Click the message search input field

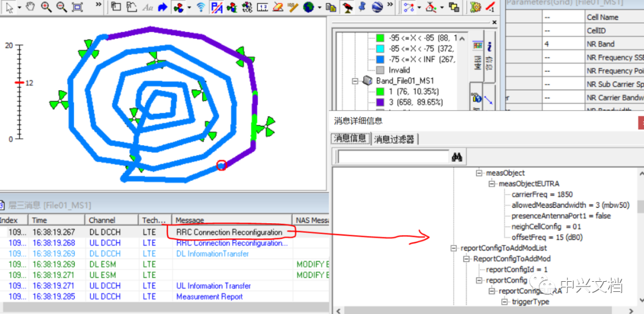tap(392, 156)
